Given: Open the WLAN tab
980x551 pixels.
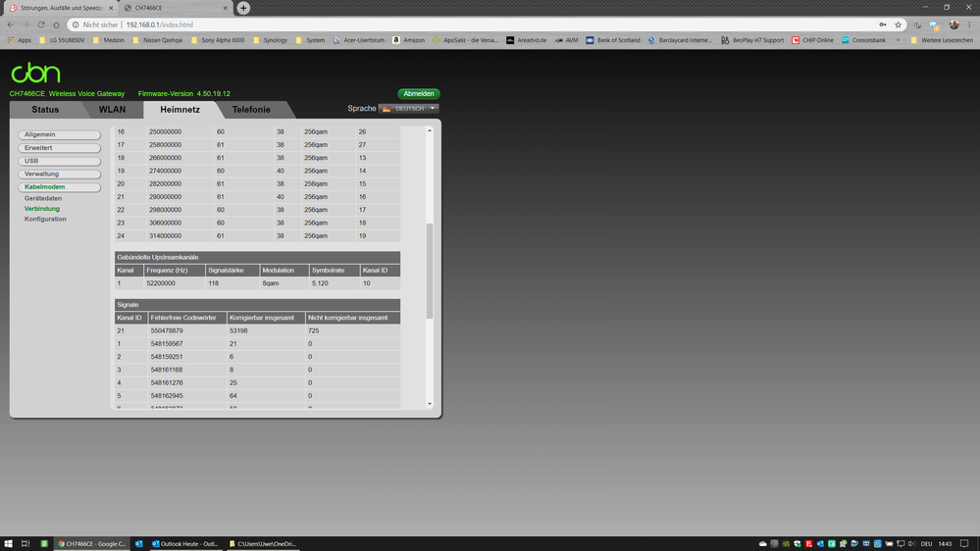Looking at the screenshot, I should tap(112, 110).
